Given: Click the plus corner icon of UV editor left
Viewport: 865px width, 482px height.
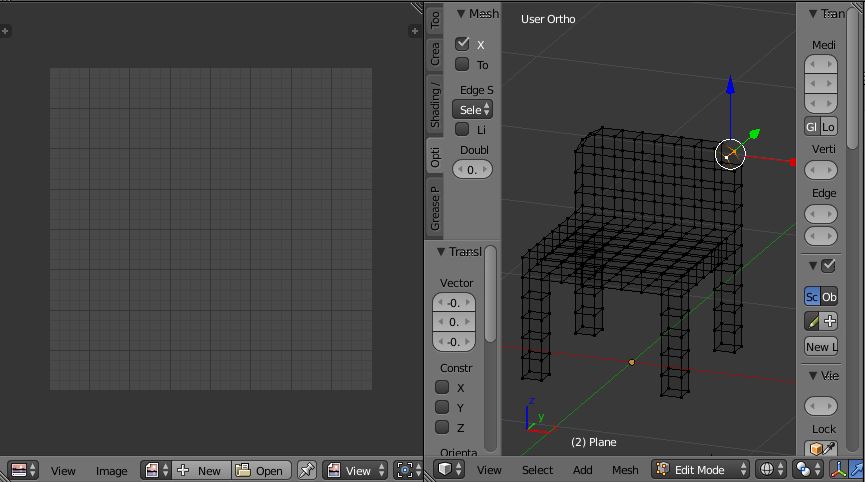Looking at the screenshot, I should [5, 31].
